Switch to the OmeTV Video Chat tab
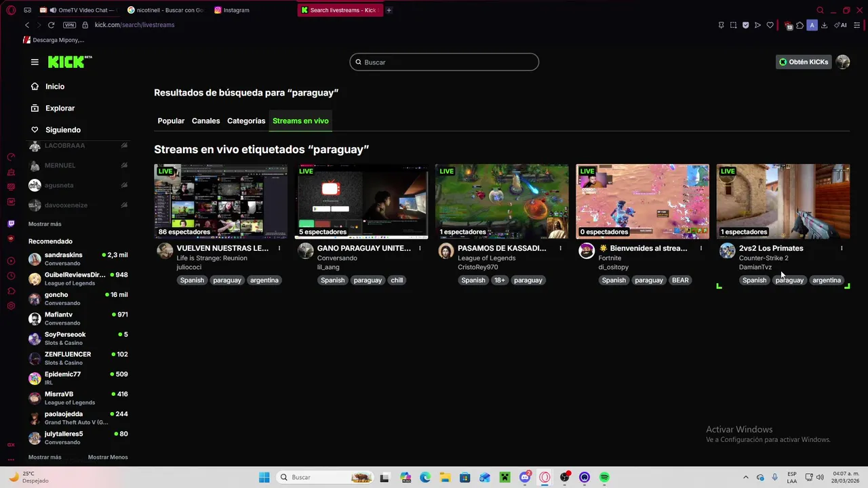Viewport: 868px width, 488px height. (x=79, y=10)
